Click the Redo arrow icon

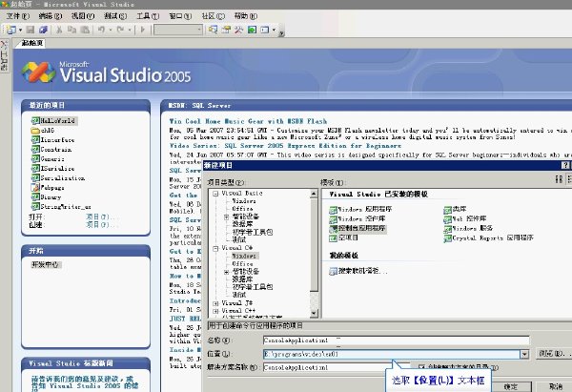pyautogui.click(x=120, y=30)
